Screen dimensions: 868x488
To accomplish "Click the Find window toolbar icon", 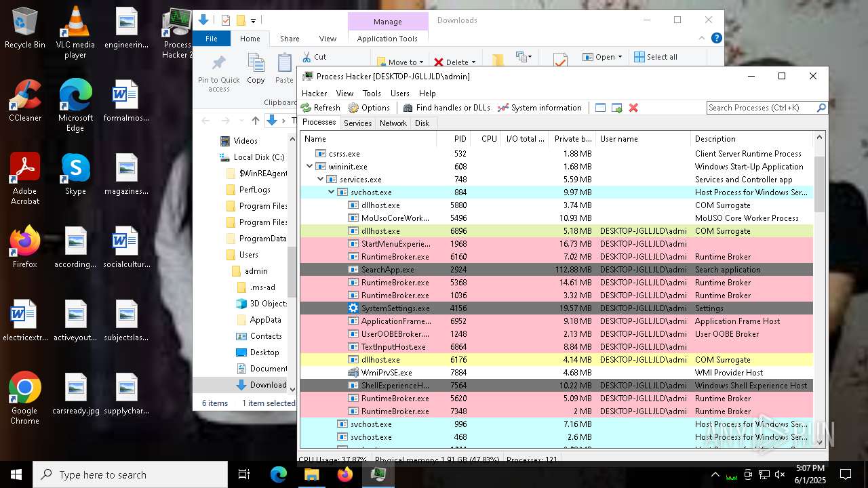I will [600, 108].
